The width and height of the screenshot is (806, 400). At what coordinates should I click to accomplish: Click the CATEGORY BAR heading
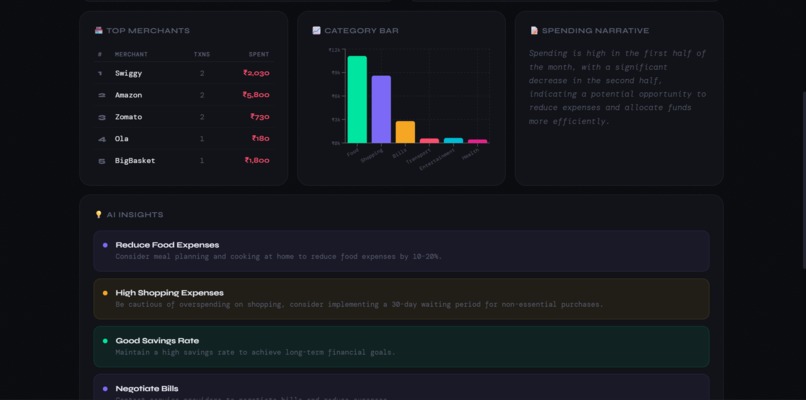click(x=361, y=31)
